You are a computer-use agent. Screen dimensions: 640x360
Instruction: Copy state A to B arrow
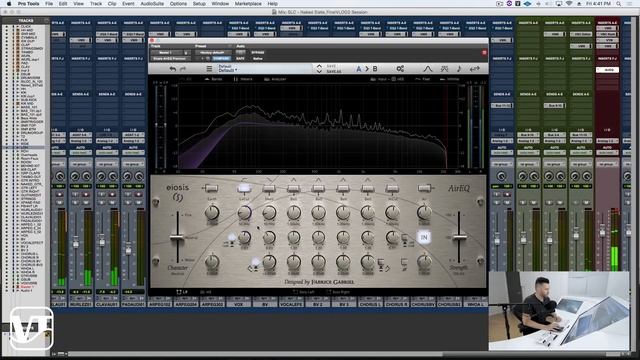coord(367,69)
